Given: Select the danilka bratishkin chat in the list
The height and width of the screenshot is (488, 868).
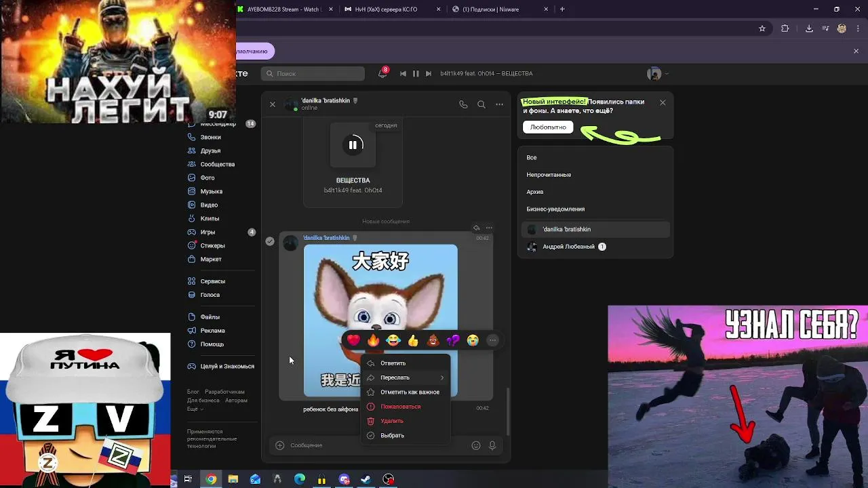Looking at the screenshot, I should click(595, 229).
